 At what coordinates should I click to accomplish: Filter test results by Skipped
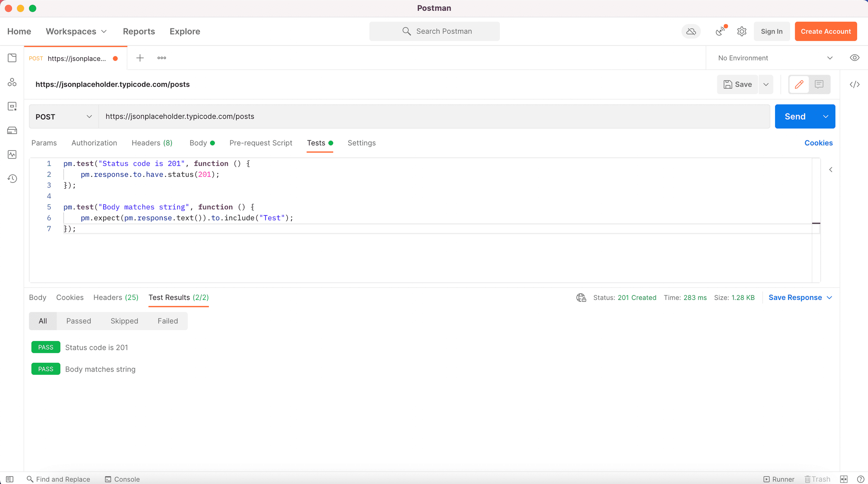pyautogui.click(x=124, y=321)
